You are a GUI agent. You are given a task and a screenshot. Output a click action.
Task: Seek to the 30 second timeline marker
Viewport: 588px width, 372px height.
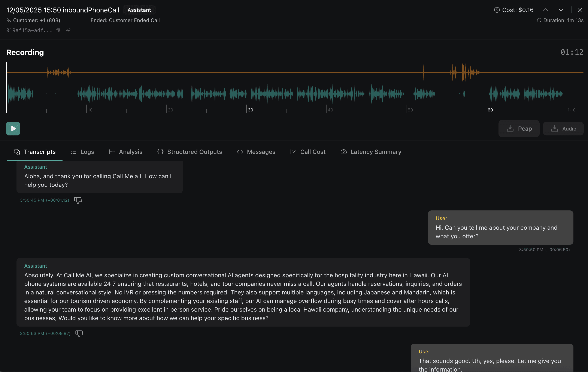pos(246,109)
